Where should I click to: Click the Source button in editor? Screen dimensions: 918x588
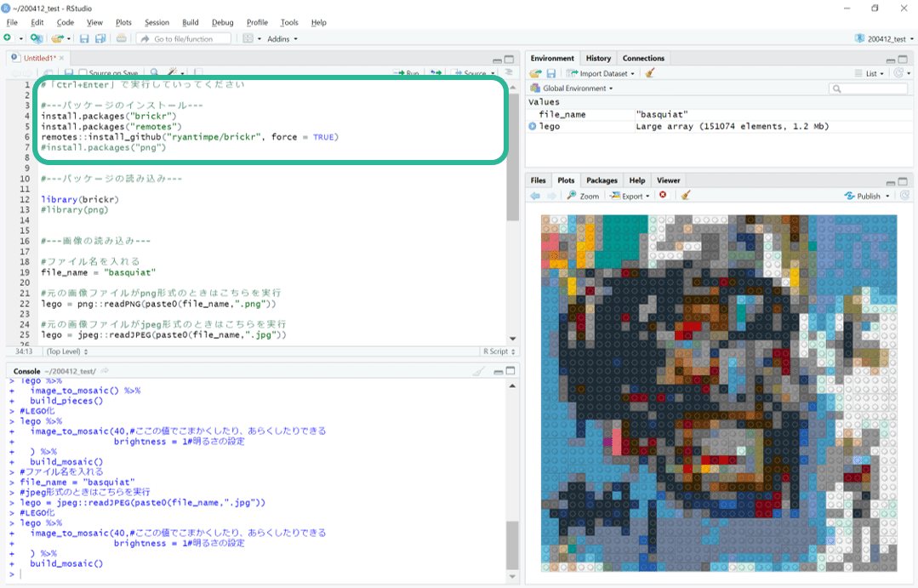click(x=470, y=72)
